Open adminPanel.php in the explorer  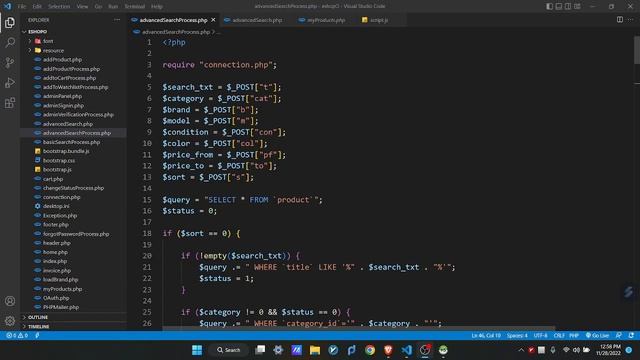click(x=62, y=96)
